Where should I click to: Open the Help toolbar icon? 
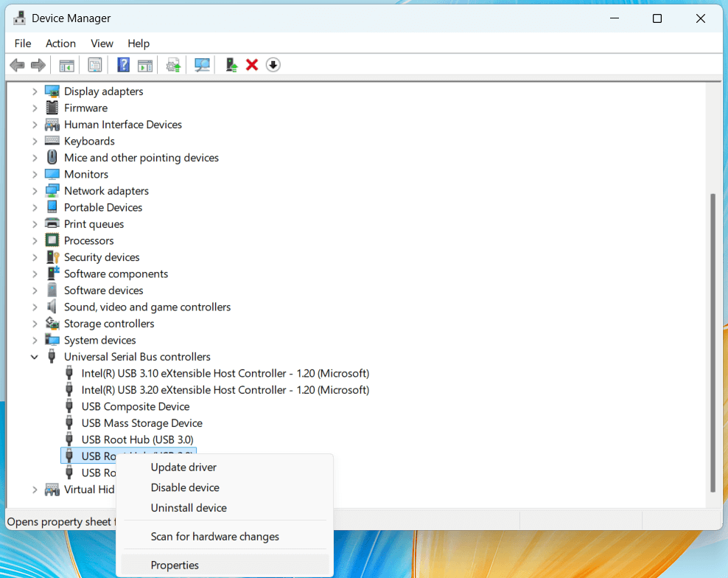pos(123,65)
